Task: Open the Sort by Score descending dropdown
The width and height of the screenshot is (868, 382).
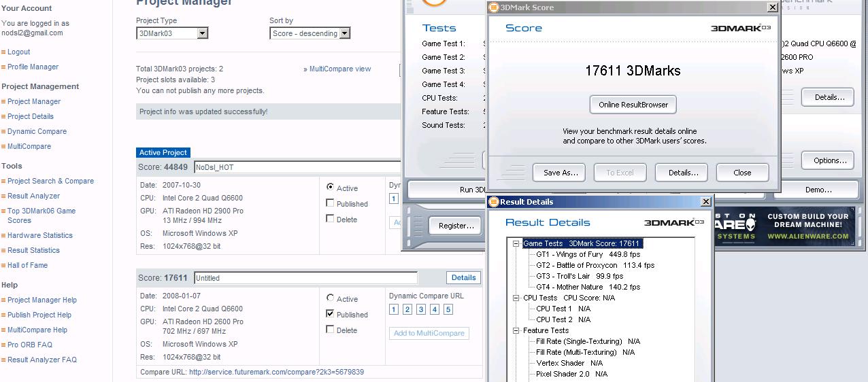Action: coord(310,33)
